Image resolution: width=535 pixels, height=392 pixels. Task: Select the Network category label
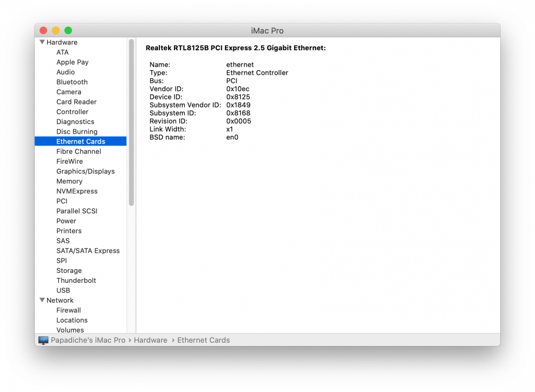(60, 300)
